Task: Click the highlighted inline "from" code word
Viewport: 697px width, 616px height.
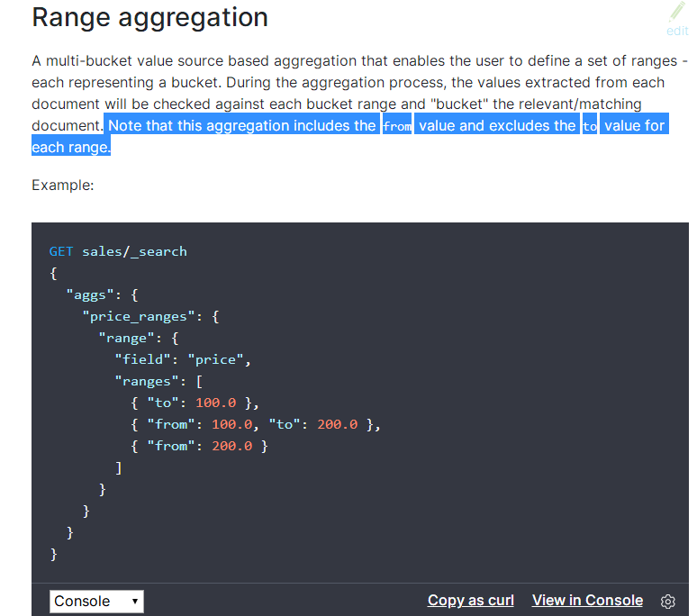Action: point(397,126)
